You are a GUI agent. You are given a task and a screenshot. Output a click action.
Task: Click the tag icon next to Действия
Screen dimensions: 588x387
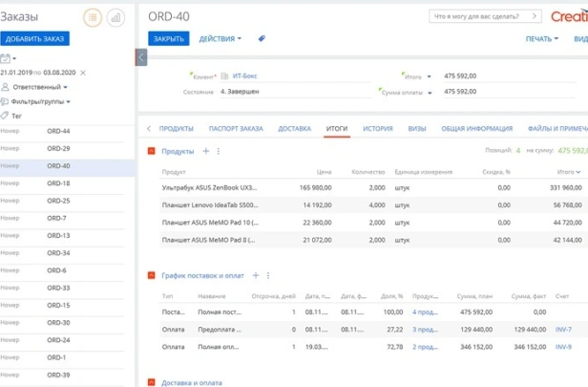262,39
